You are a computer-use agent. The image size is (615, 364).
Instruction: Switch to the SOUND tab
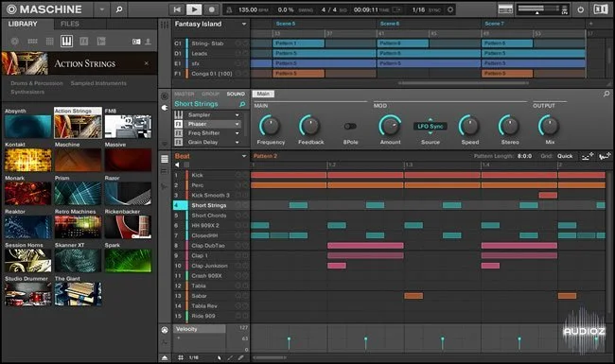[236, 94]
